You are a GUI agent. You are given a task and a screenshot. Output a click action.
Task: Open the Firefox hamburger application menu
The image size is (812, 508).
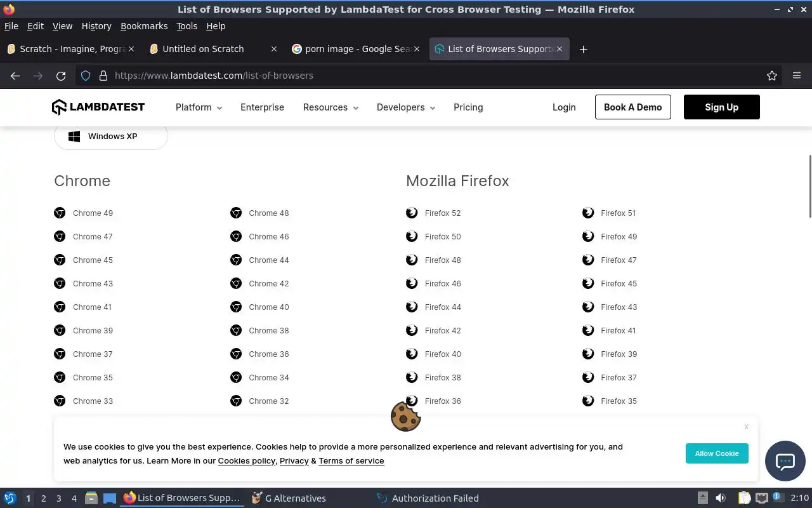(797, 76)
